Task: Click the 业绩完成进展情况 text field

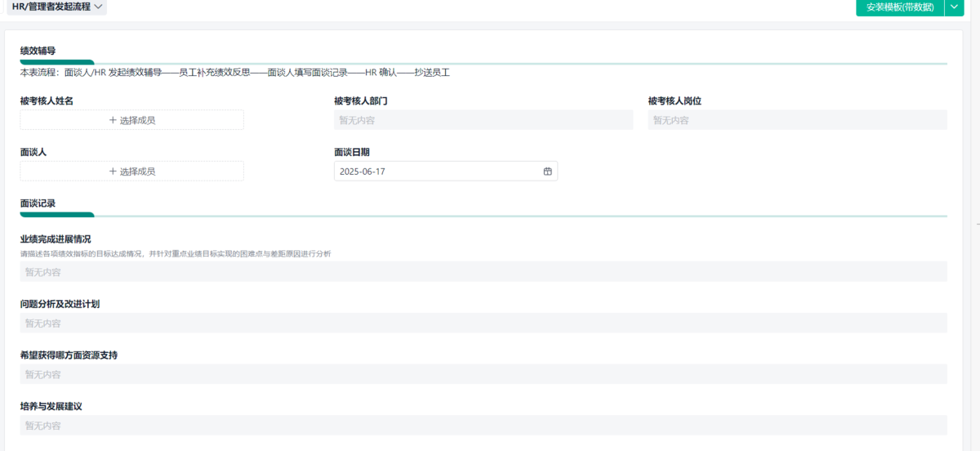Action: tap(483, 272)
